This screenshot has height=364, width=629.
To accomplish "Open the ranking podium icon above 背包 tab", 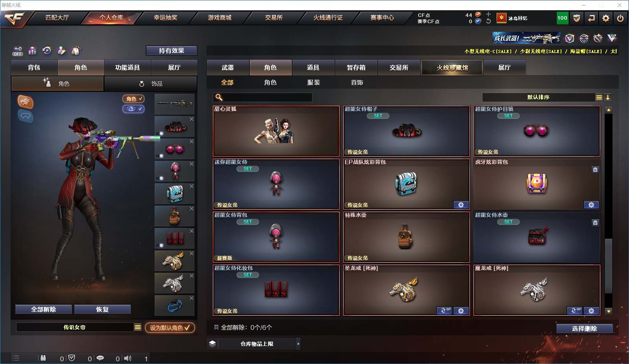I will pyautogui.click(x=33, y=51).
